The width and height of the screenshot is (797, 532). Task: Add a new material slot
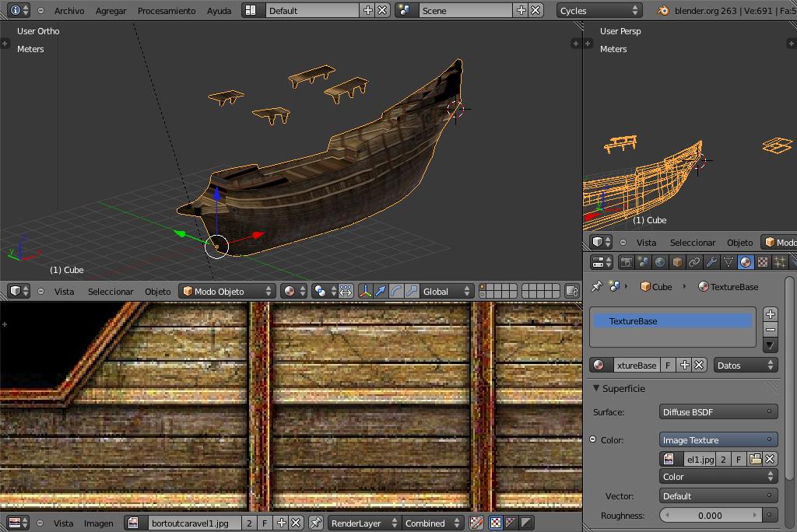coord(770,313)
